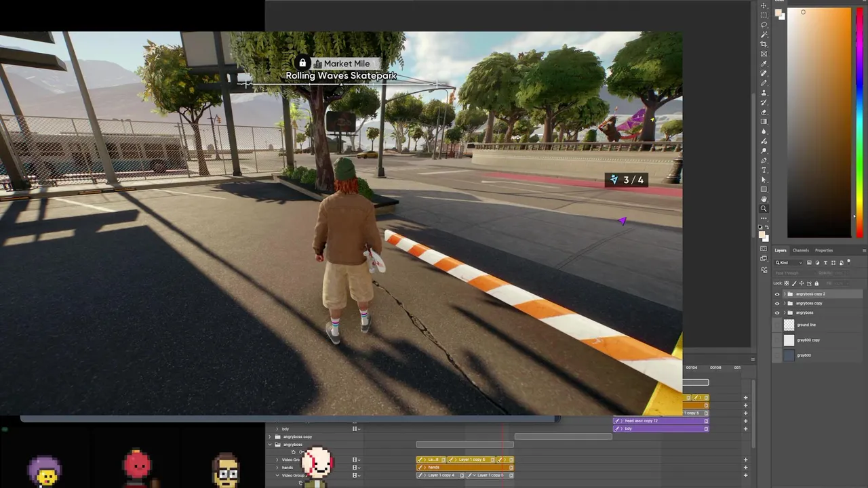
Task: Select the Magic Wand tool
Action: (x=764, y=34)
